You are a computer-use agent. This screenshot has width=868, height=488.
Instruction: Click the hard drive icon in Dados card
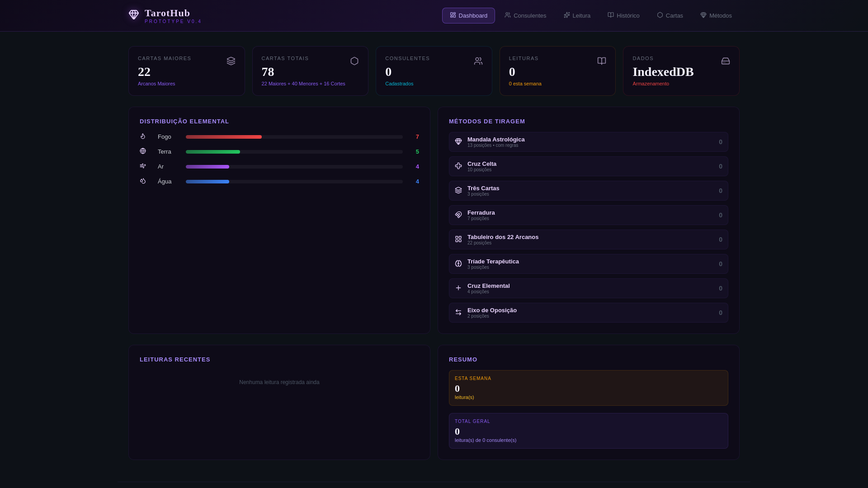click(726, 61)
